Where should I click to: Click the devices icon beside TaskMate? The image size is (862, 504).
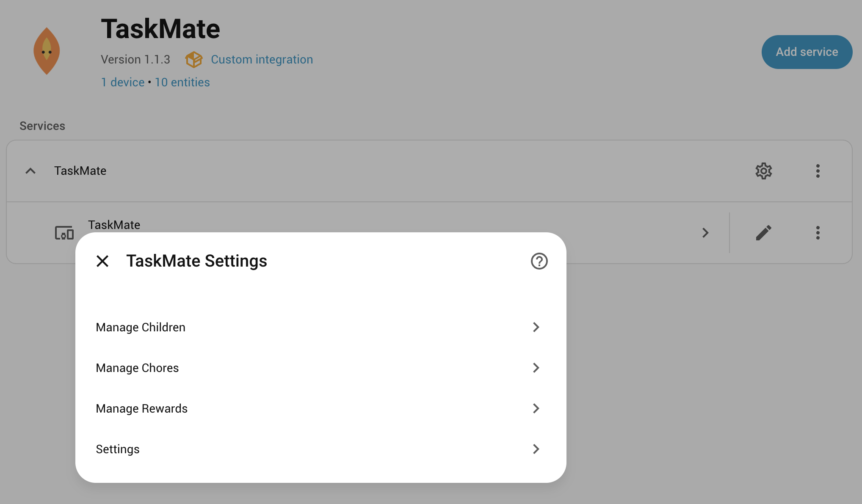pos(64,233)
